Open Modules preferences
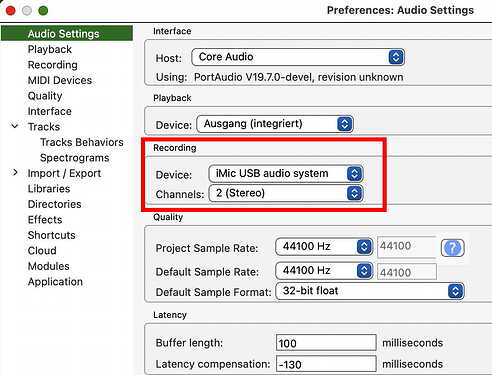492x375 pixels. coord(49,266)
